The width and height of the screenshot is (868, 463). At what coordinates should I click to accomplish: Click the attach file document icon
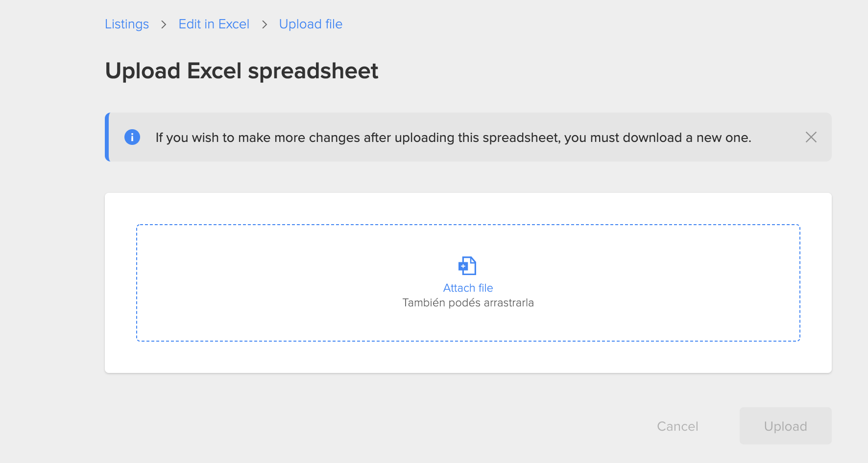tap(467, 266)
